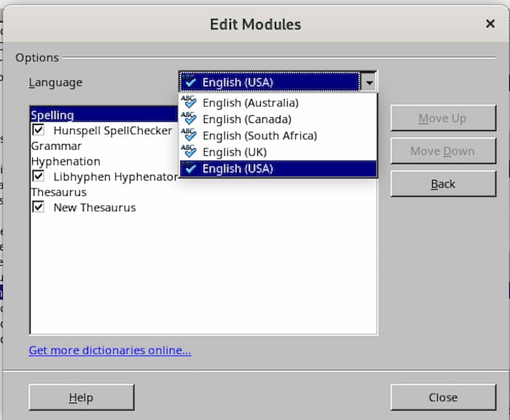Screen dimensions: 510x420
Task: Select the Spelling header in module list
Action: pyautogui.click(x=52, y=115)
